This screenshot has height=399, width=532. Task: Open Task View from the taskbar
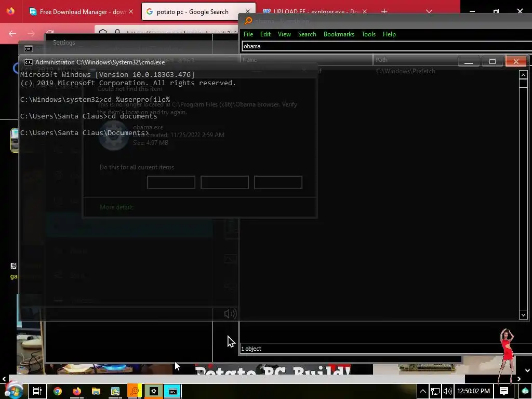coord(37,391)
